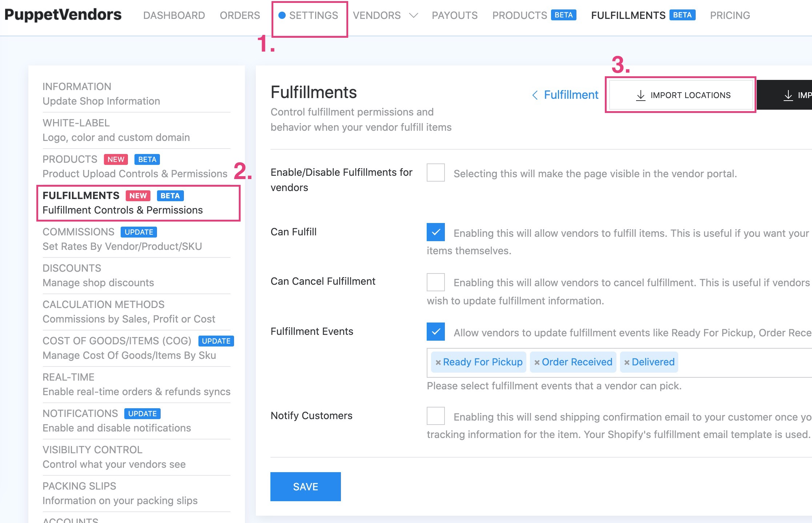Save the fulfillment settings
Viewport: 812px width, 523px height.
pos(306,487)
